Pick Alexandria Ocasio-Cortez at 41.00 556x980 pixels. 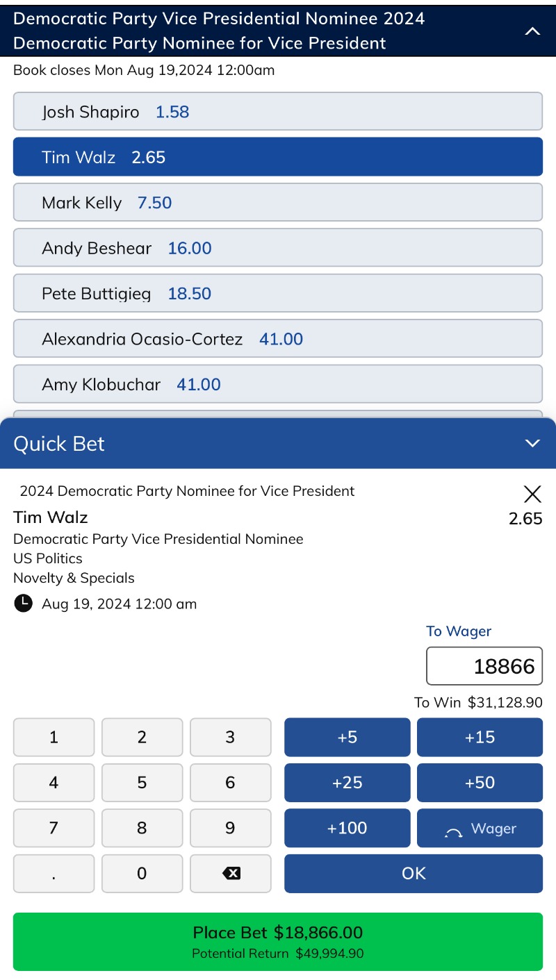(277, 338)
